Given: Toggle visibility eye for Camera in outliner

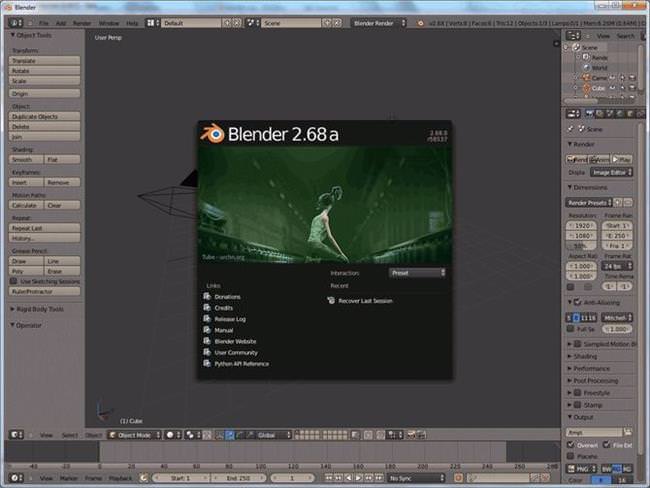Looking at the screenshot, I should coord(612,78).
